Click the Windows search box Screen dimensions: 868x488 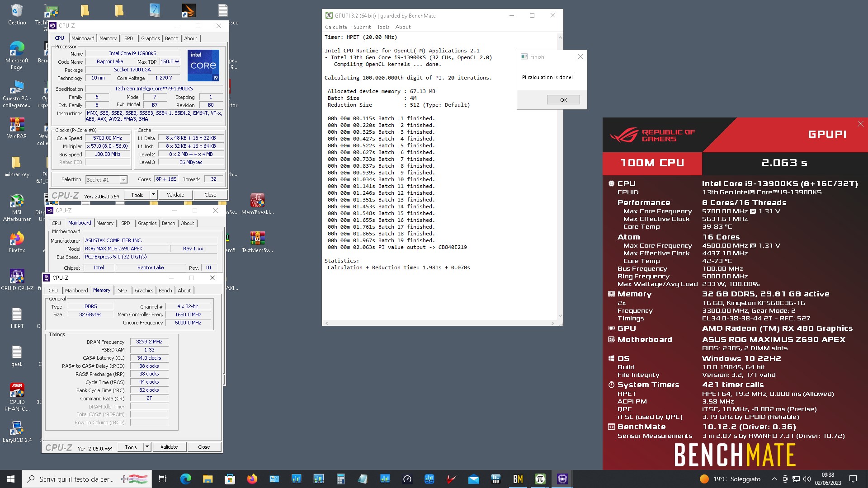(x=86, y=479)
